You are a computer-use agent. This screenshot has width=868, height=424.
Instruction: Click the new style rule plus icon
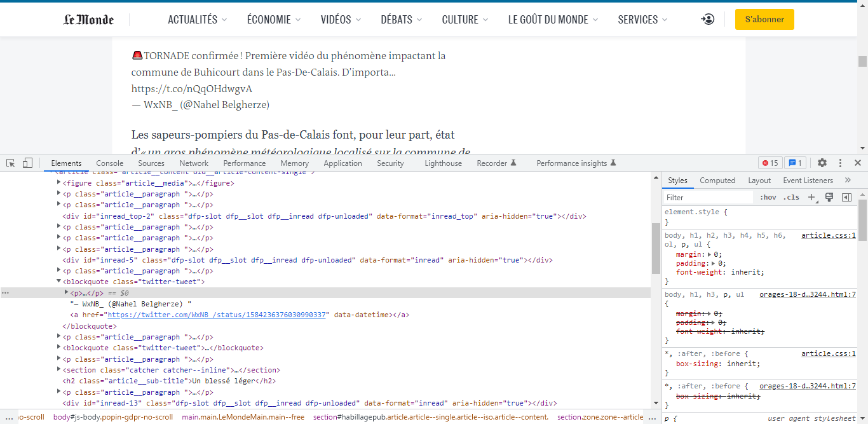click(812, 197)
